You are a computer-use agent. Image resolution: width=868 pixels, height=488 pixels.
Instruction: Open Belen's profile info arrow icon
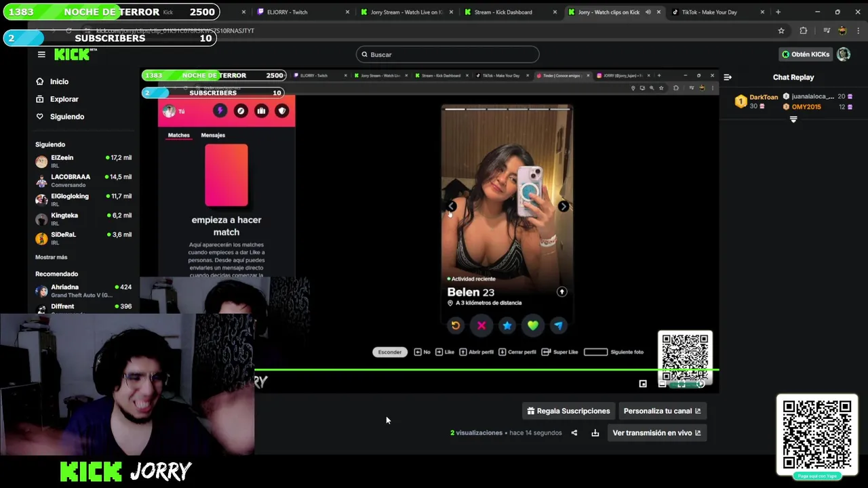[x=561, y=291]
